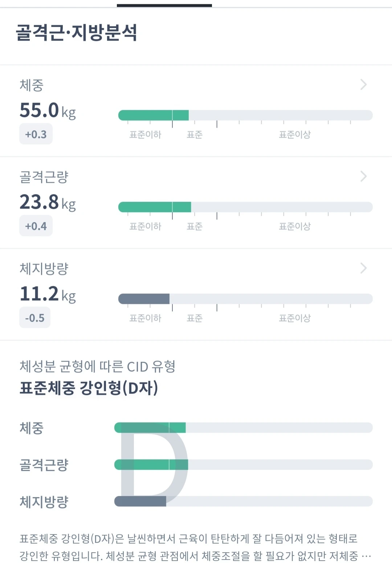Expand the truncated description via the ellipsis

[366, 556]
